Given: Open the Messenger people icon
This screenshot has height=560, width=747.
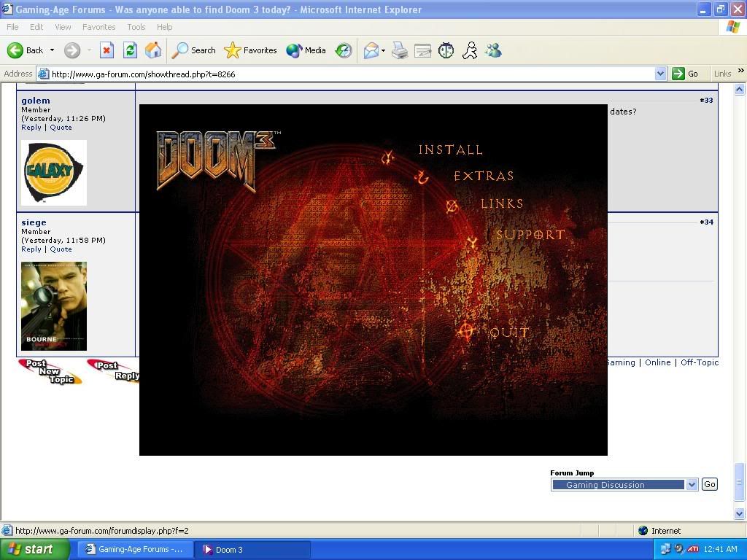Looking at the screenshot, I should click(x=493, y=50).
